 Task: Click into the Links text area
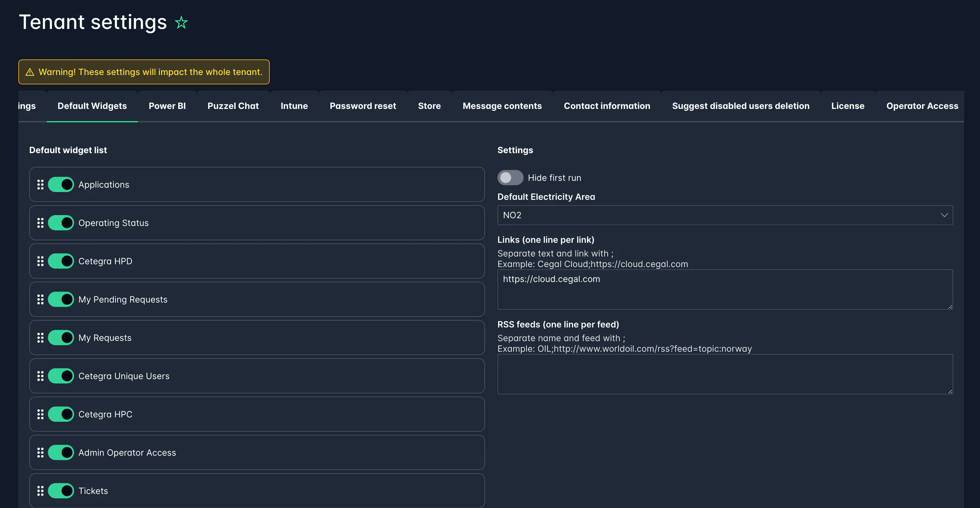coord(724,289)
